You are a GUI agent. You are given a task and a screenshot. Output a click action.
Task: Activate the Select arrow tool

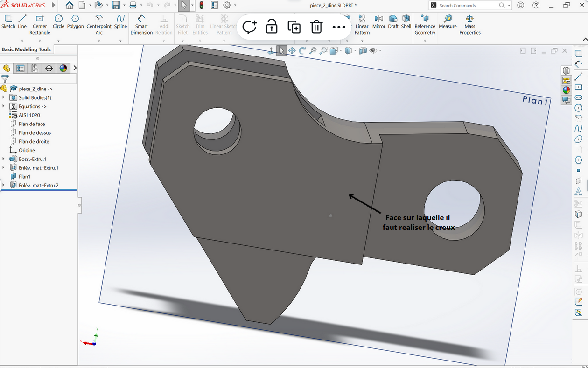point(183,5)
